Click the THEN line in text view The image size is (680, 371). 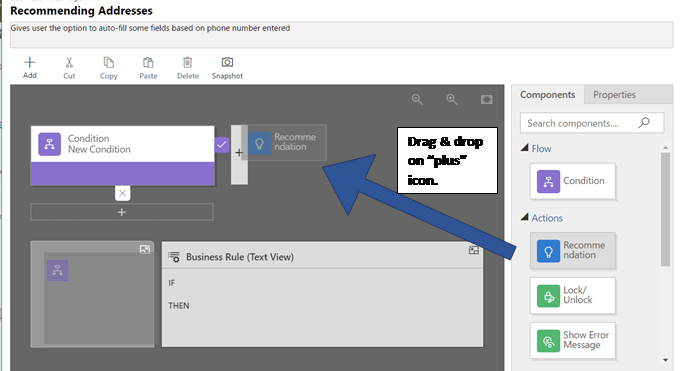(179, 305)
